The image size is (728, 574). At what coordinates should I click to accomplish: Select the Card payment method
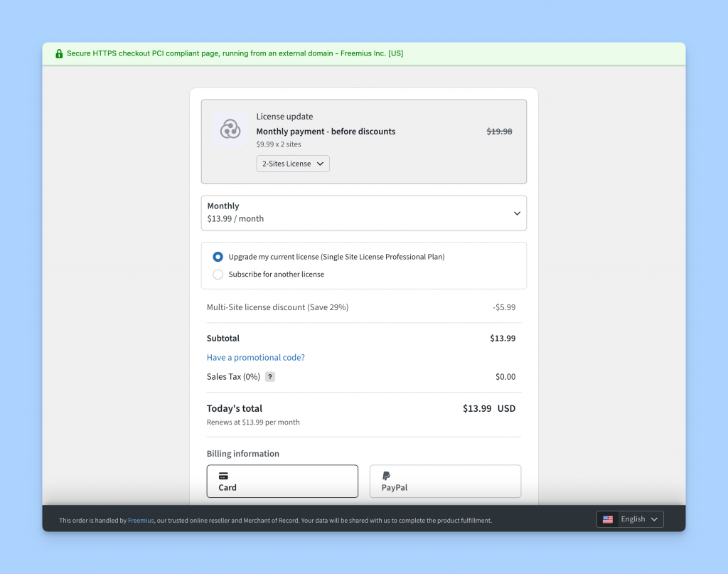282,481
